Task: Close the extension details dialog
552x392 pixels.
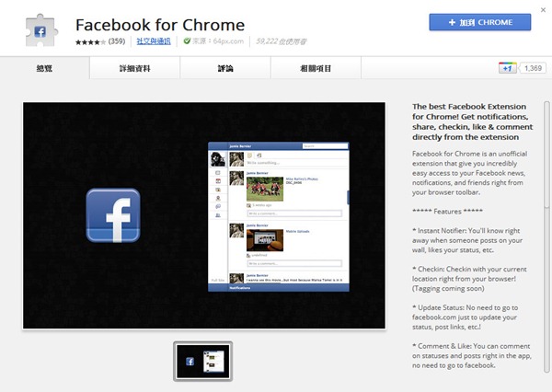Action: click(x=543, y=10)
